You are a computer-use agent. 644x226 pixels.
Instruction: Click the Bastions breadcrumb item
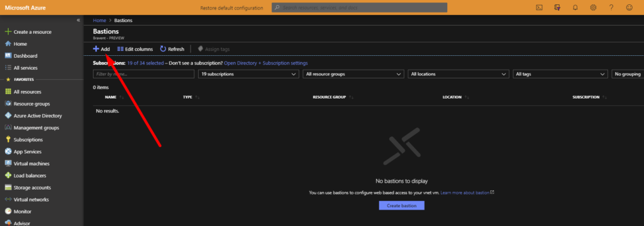click(x=123, y=20)
